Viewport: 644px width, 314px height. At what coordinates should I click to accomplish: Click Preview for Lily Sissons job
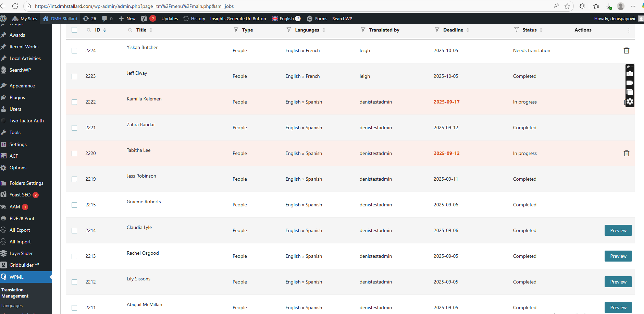pos(618,282)
